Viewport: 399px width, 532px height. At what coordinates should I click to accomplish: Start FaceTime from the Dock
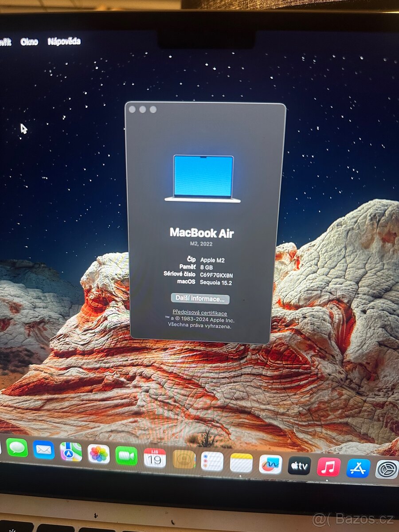[126, 456]
